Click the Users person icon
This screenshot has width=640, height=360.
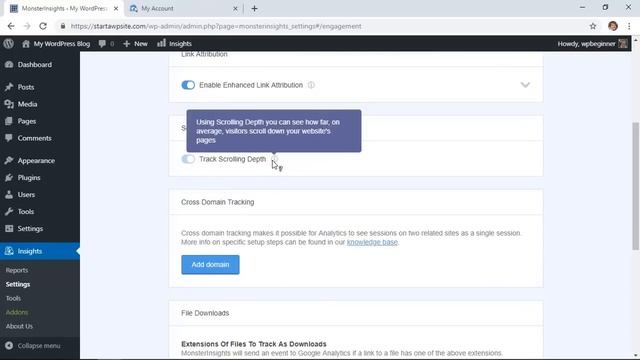[x=9, y=195]
